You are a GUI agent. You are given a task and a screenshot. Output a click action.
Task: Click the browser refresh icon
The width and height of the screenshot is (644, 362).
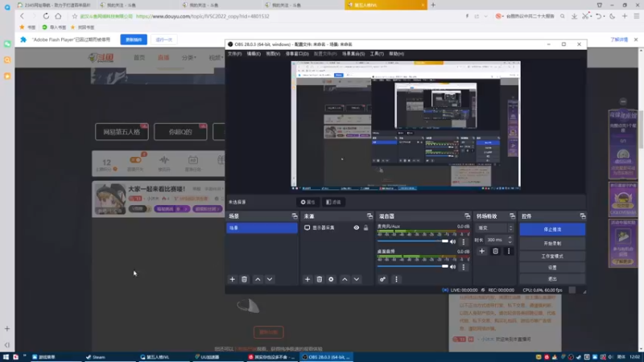click(46, 16)
